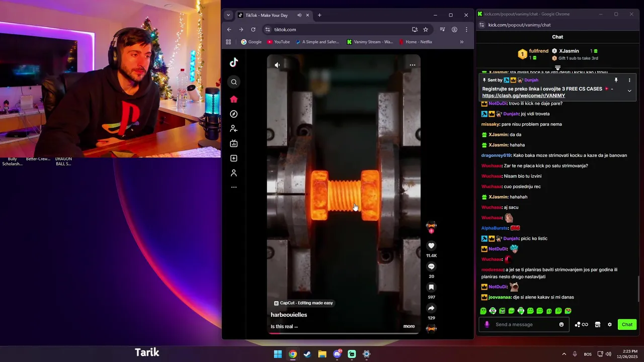Open taskbar volume speaker control
644x362 pixels.
pyautogui.click(x=608, y=354)
